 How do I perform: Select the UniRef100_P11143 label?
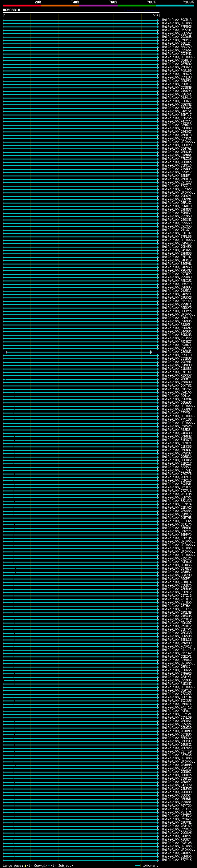click(176, 301)
